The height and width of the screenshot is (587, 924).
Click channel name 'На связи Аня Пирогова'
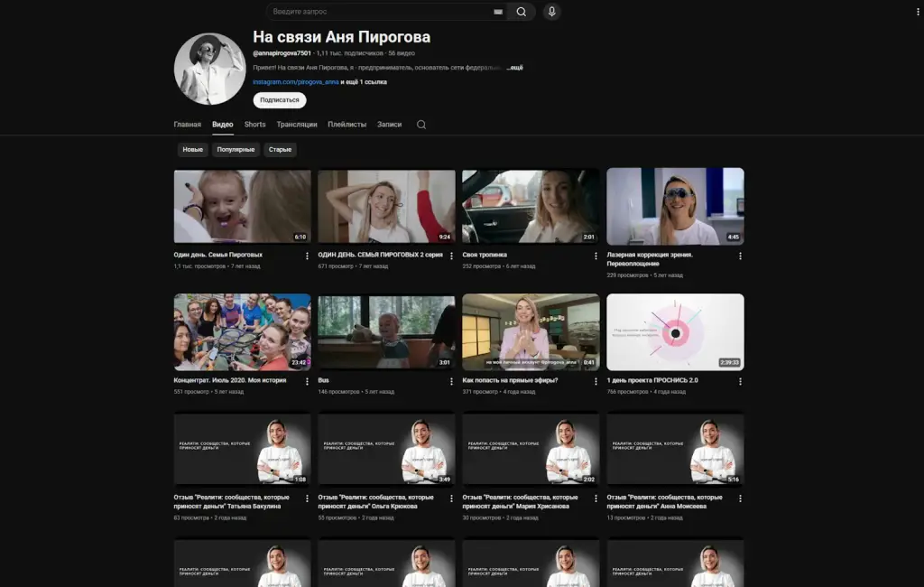tap(342, 37)
